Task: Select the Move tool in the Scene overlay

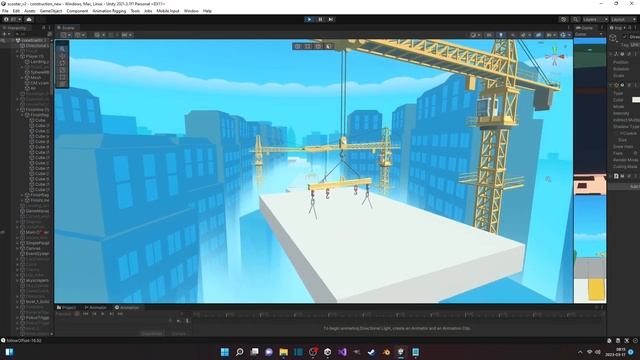Action: (62, 56)
